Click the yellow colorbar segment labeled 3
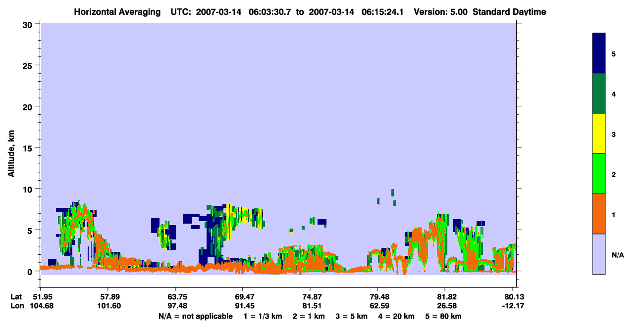The height and width of the screenshot is (330, 644). [x=599, y=134]
